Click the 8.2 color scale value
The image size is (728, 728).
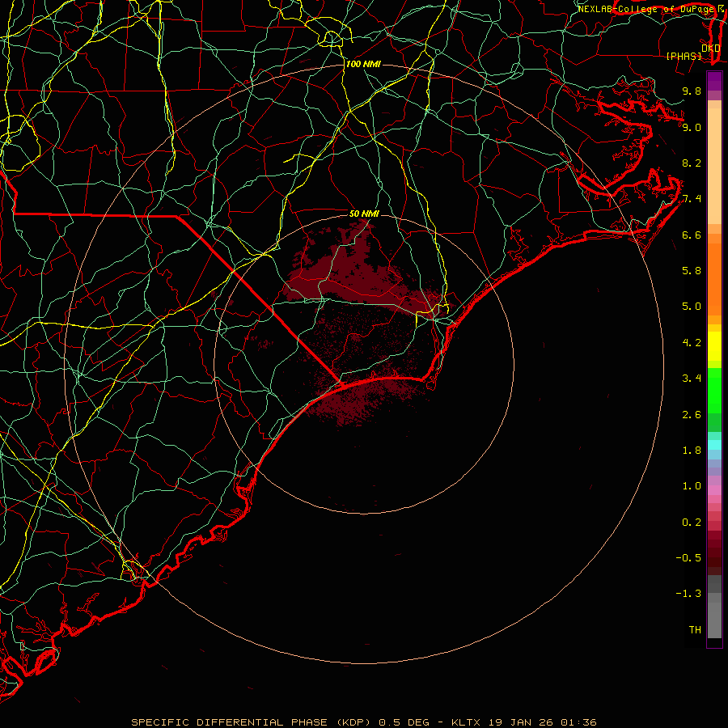coord(692,163)
